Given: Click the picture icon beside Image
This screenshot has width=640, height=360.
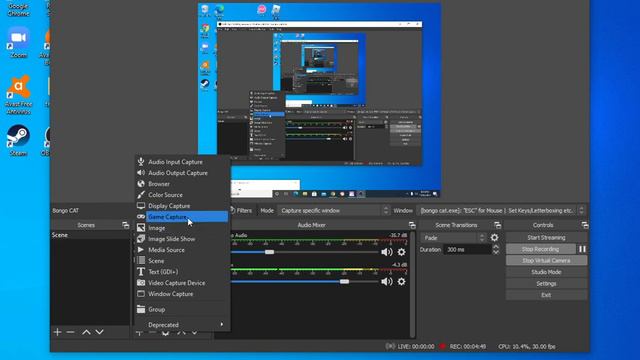Looking at the screenshot, I should point(141,228).
